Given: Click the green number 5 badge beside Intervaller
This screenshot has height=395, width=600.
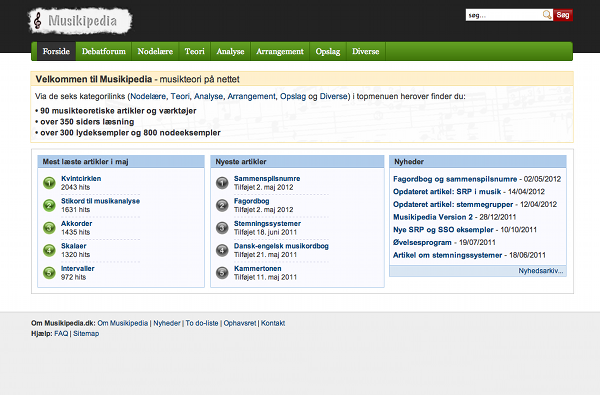Looking at the screenshot, I should pyautogui.click(x=49, y=273).
